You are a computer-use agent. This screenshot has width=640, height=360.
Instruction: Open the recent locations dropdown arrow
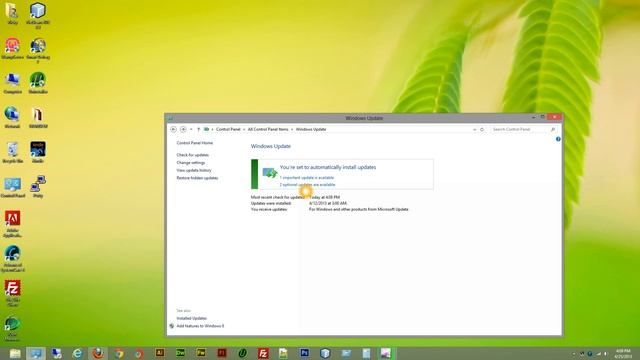click(x=191, y=129)
